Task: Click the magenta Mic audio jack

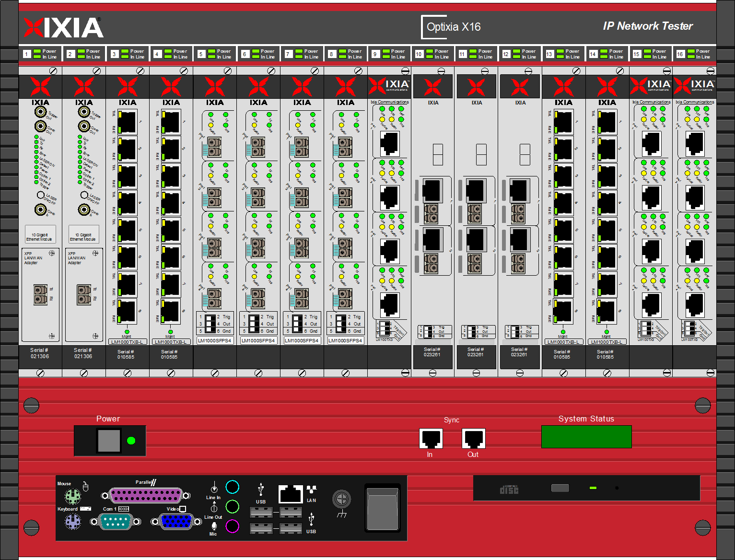Action: (x=232, y=526)
